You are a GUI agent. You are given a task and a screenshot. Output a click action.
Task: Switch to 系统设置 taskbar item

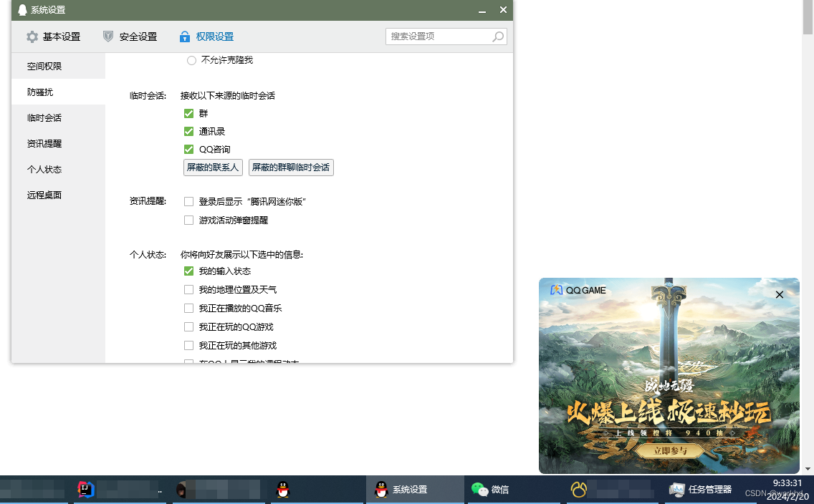pyautogui.click(x=415, y=490)
